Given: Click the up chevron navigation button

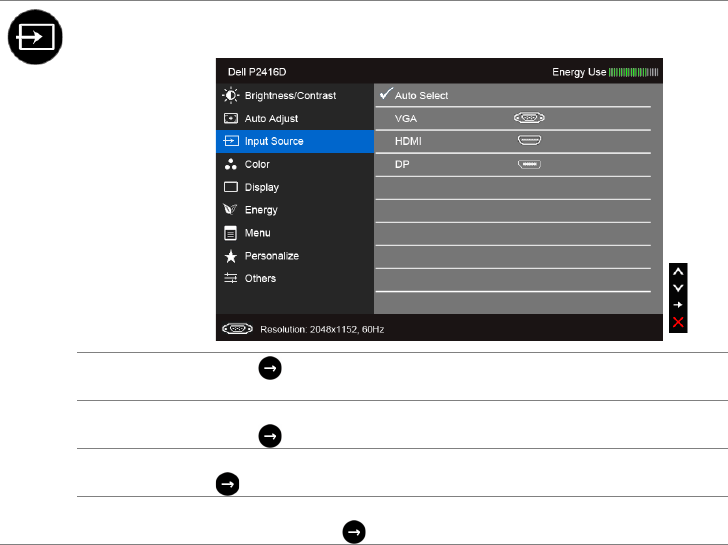Looking at the screenshot, I should [678, 272].
